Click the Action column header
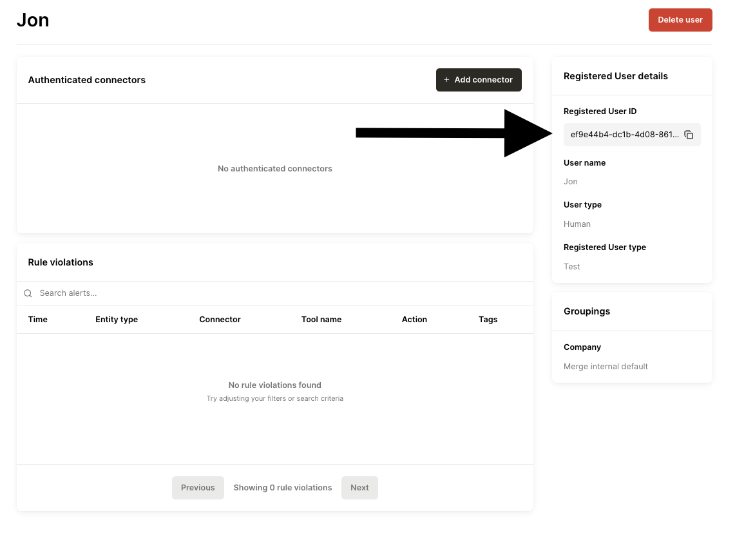Viewport: 735px width, 560px height. [414, 319]
